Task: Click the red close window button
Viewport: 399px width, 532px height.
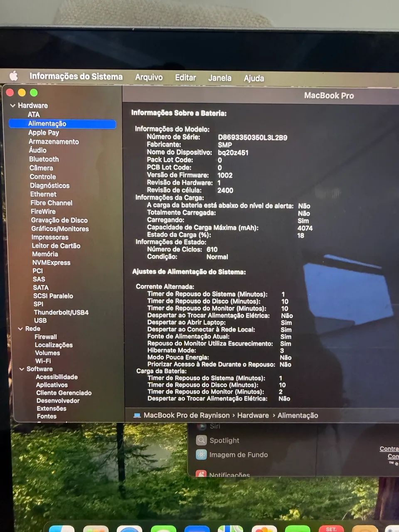Action: pos(10,93)
